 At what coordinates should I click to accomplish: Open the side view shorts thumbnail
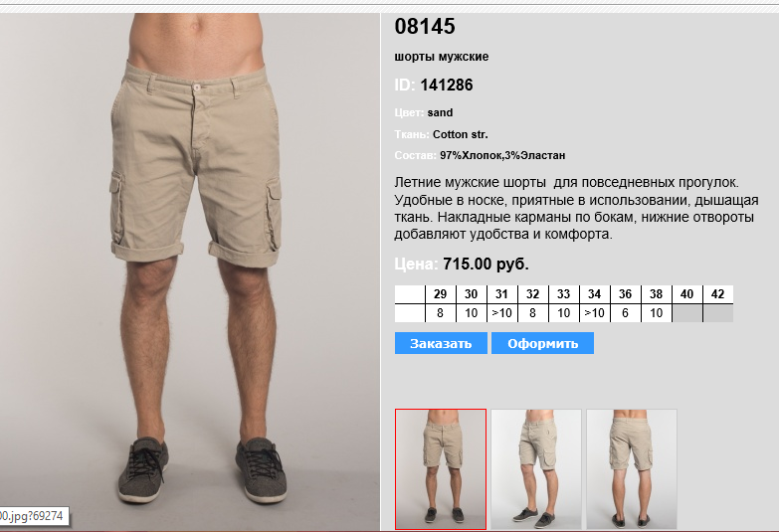click(x=536, y=469)
